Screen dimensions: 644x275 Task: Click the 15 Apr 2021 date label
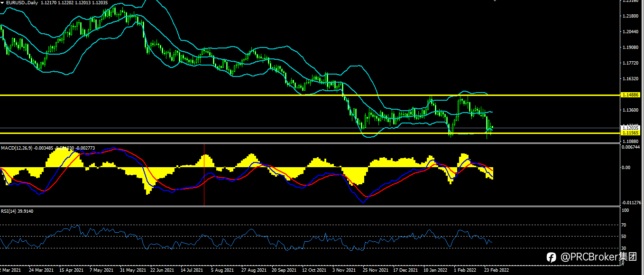pyautogui.click(x=71, y=270)
